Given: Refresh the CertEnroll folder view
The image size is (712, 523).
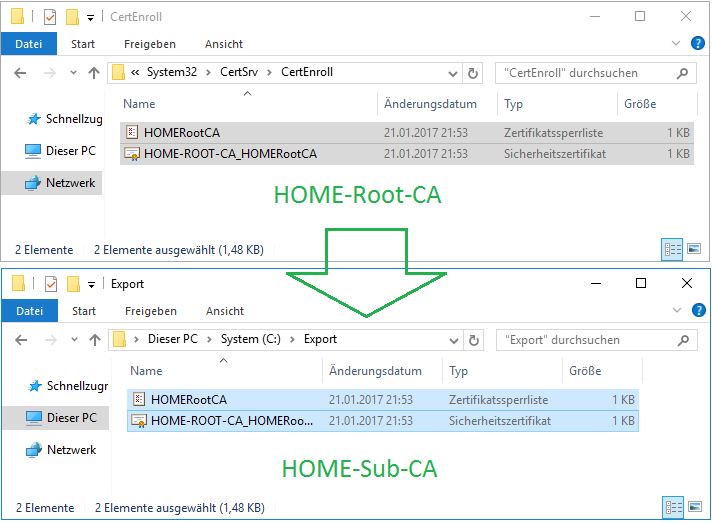Looking at the screenshot, I should 474,73.
